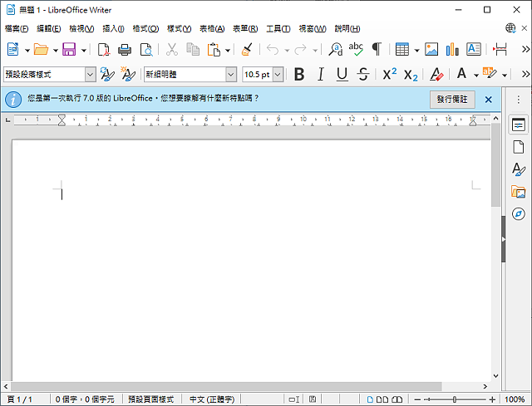The image size is (532, 406).
Task: Open the 10.5 pt font size dropdown
Action: click(x=278, y=74)
